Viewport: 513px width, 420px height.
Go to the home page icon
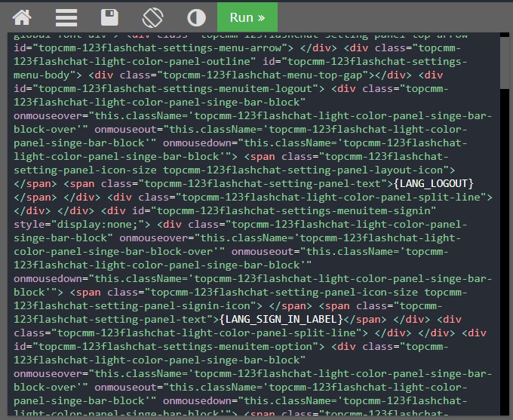pos(22,17)
